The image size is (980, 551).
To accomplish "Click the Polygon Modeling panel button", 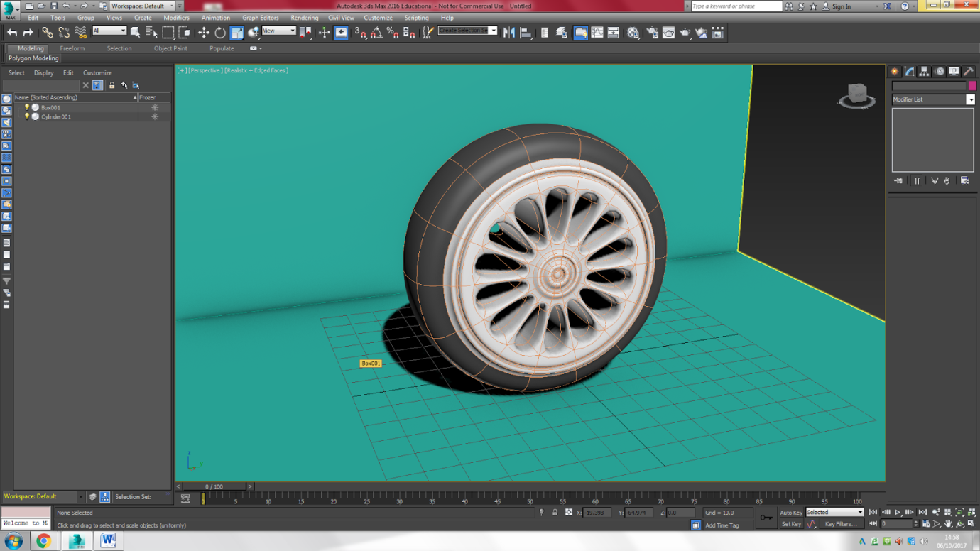I will tap(33, 58).
